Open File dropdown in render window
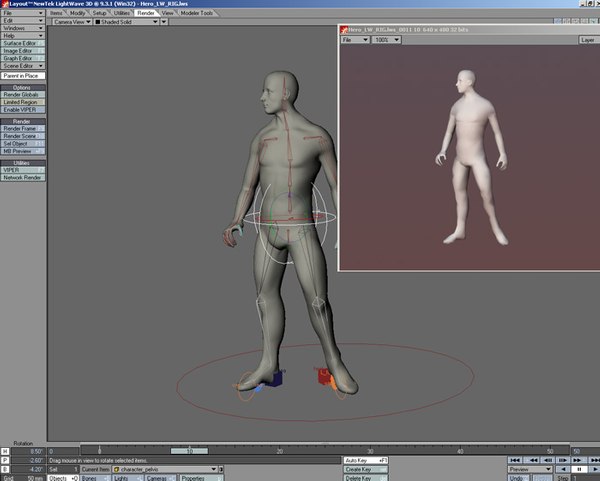 (x=355, y=40)
